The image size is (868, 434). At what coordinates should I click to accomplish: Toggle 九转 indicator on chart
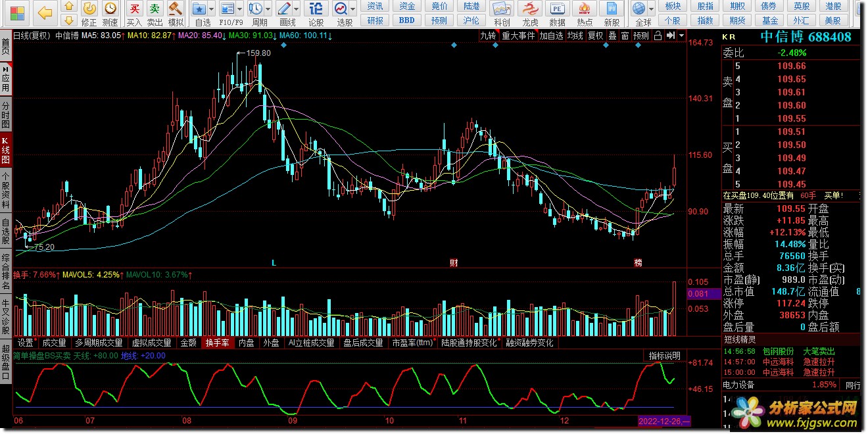[488, 36]
